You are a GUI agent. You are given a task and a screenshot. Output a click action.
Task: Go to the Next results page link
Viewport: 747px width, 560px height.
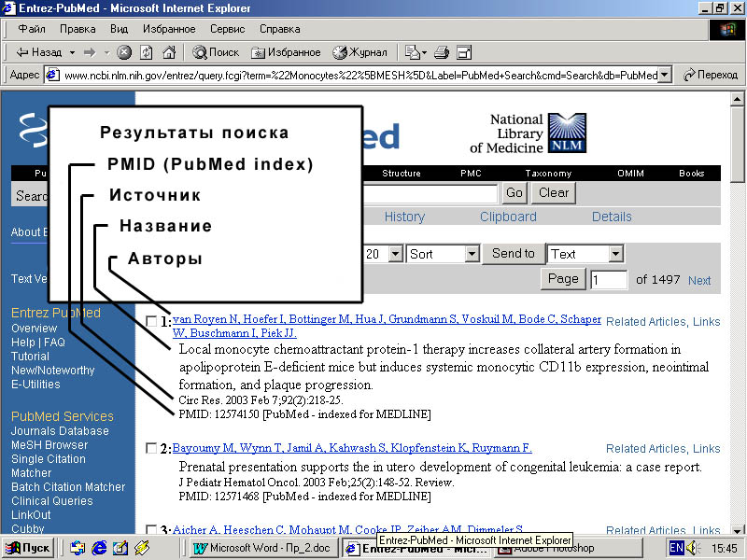point(699,281)
